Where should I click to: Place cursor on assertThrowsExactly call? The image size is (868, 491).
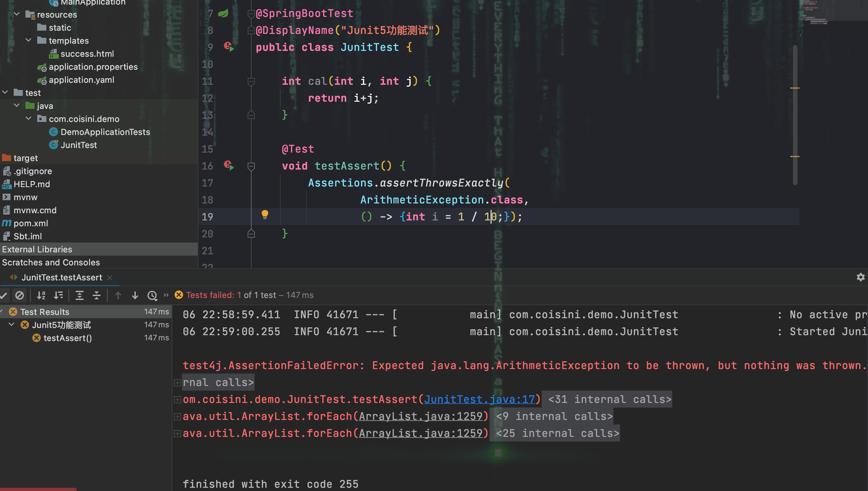tap(442, 183)
